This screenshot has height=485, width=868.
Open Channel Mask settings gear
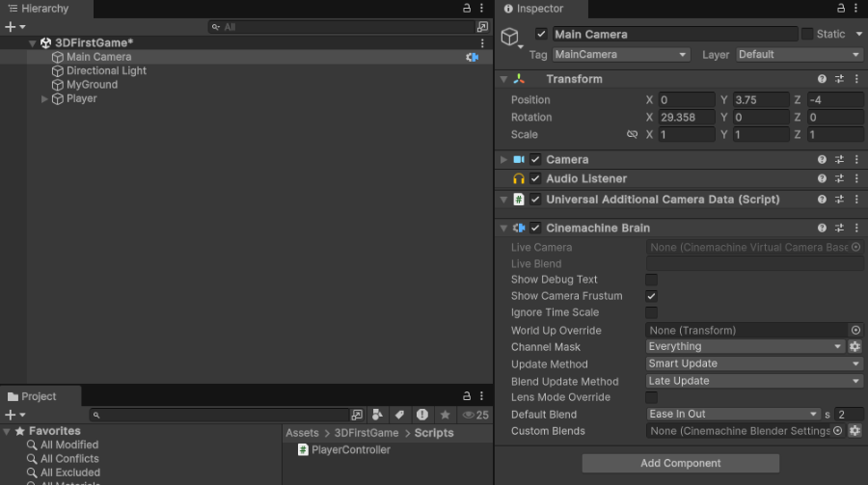point(854,346)
